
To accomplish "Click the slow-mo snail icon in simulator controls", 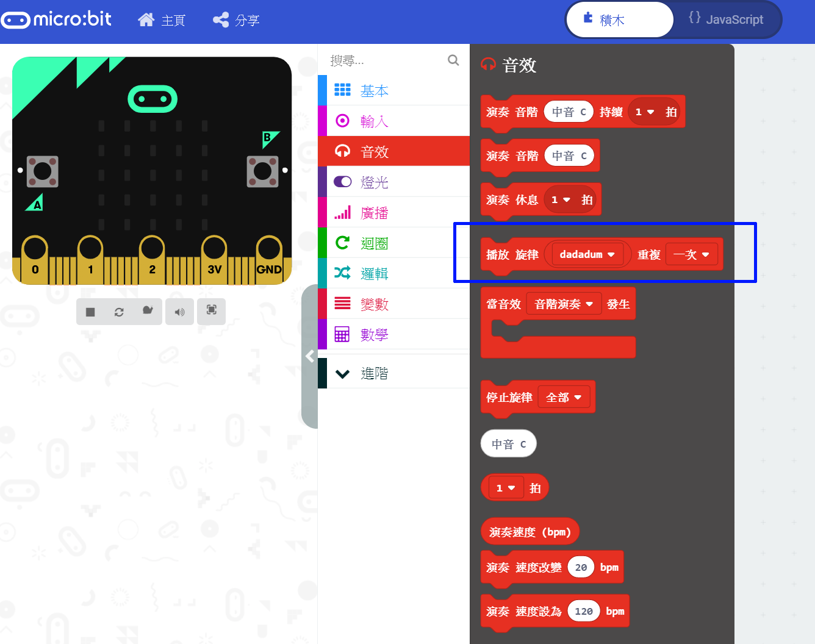I will [148, 311].
